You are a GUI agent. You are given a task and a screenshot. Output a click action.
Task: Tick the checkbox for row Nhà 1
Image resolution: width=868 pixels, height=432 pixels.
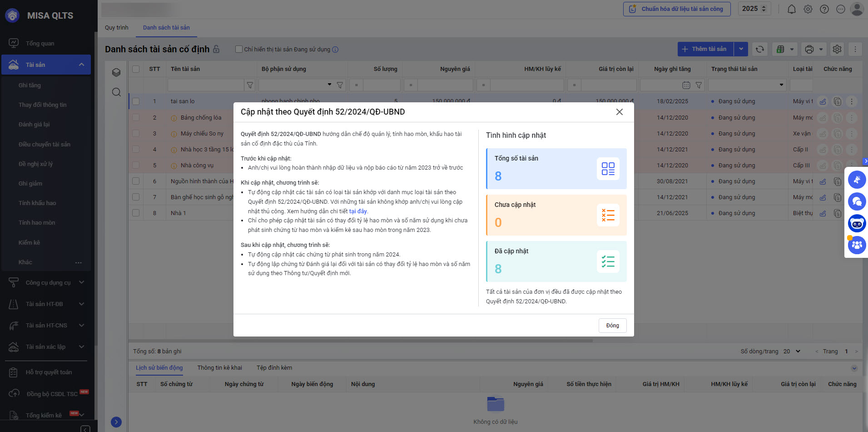[136, 213]
